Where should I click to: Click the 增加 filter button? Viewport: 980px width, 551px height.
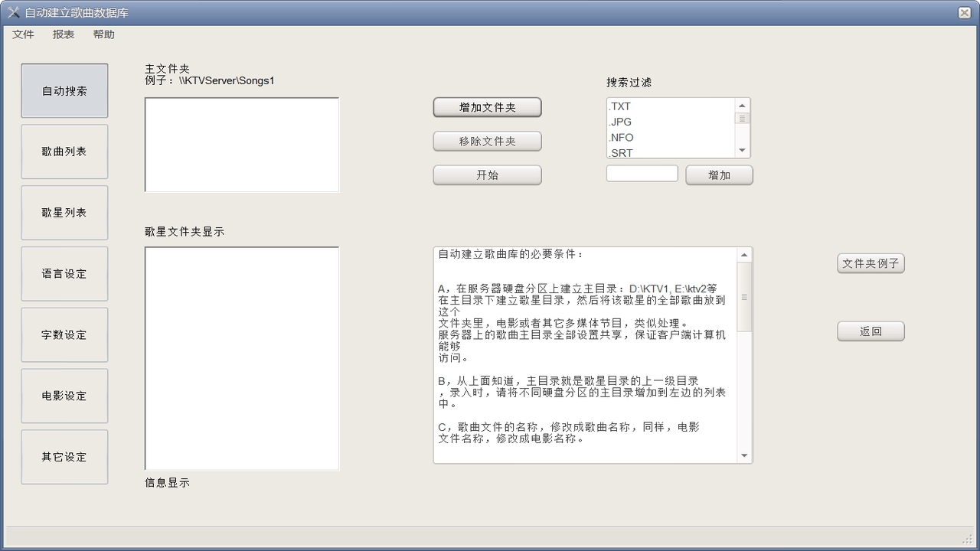pyautogui.click(x=719, y=175)
